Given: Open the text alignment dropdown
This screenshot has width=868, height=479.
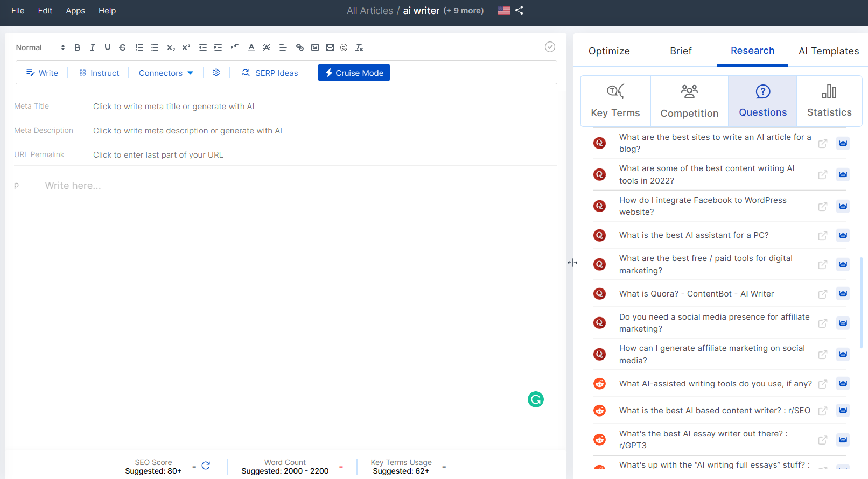Looking at the screenshot, I should 283,47.
